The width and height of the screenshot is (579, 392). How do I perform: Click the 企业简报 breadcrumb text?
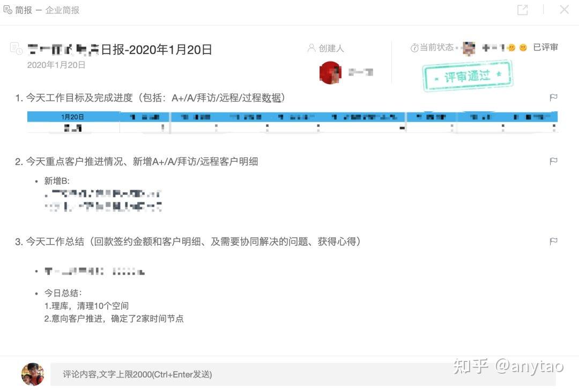click(x=62, y=10)
